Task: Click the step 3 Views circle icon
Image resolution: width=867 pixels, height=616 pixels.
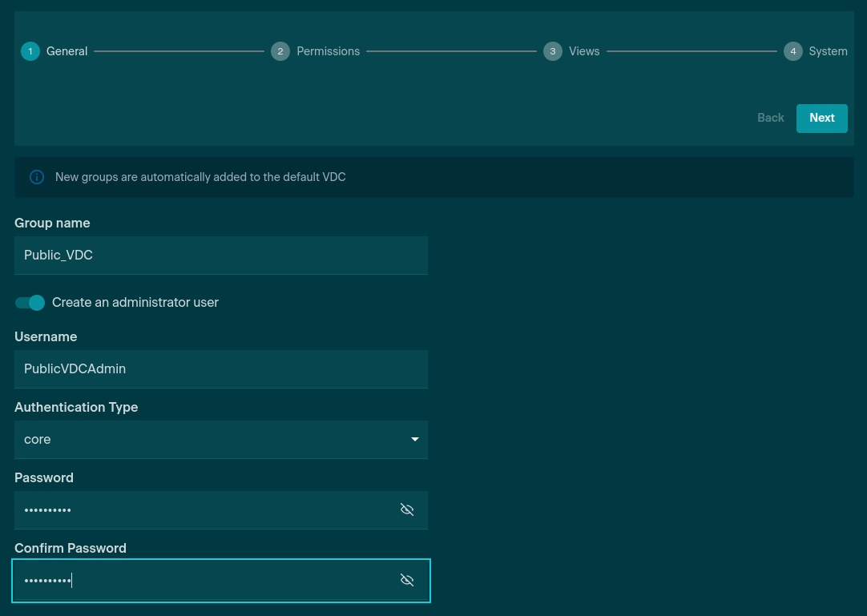Action: 553,51
